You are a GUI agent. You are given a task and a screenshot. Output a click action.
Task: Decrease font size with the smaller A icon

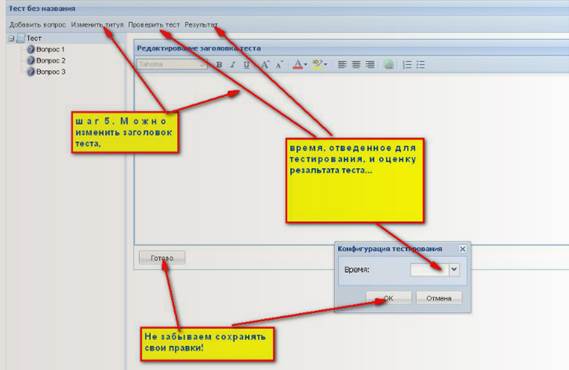(279, 65)
